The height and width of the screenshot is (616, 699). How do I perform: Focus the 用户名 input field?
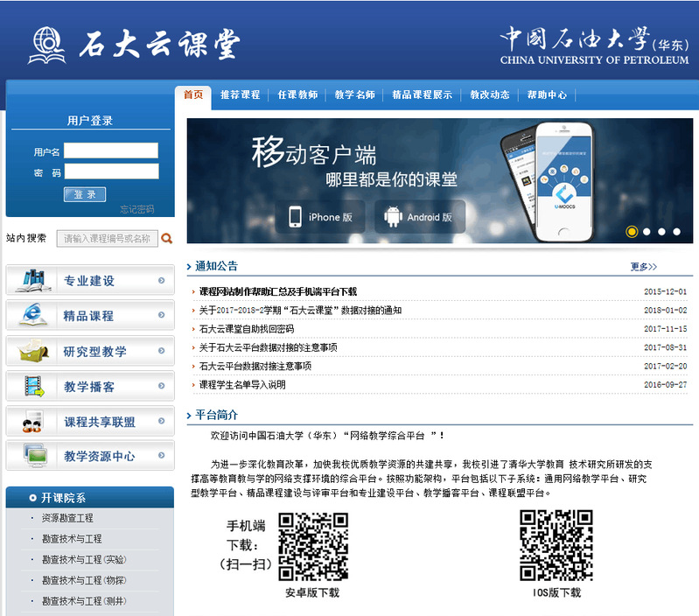111,150
